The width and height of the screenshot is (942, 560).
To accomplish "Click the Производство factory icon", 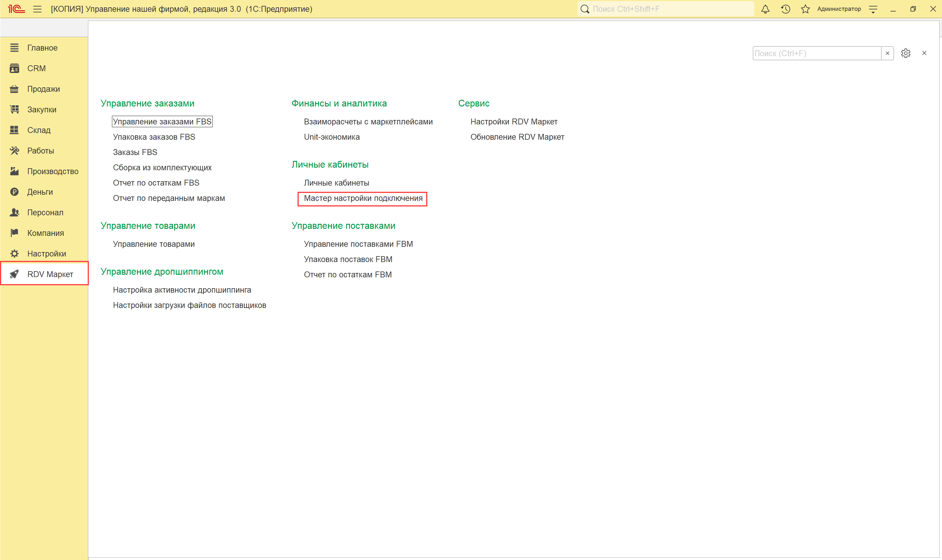I will pos(14,171).
